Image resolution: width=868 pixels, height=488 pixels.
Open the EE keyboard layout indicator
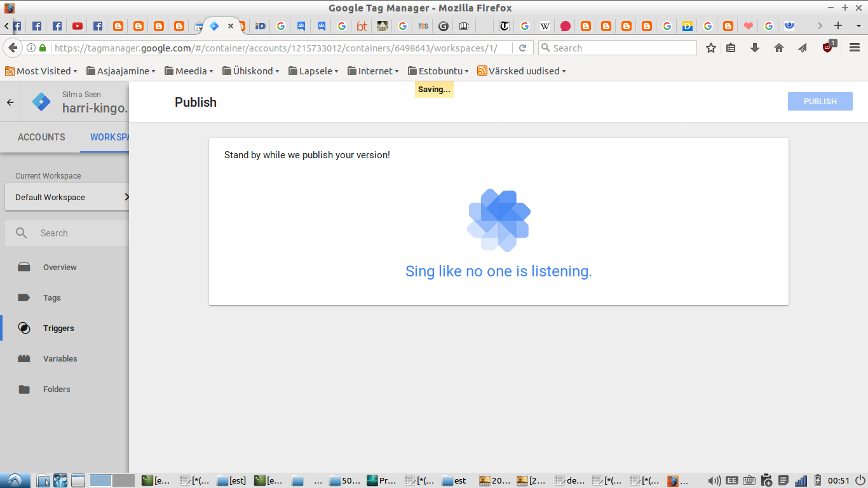732,480
